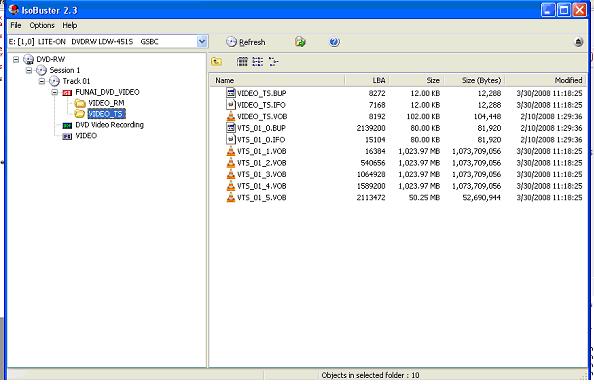Select the VIDEO tree item
The width and height of the screenshot is (594, 384).
pos(86,136)
